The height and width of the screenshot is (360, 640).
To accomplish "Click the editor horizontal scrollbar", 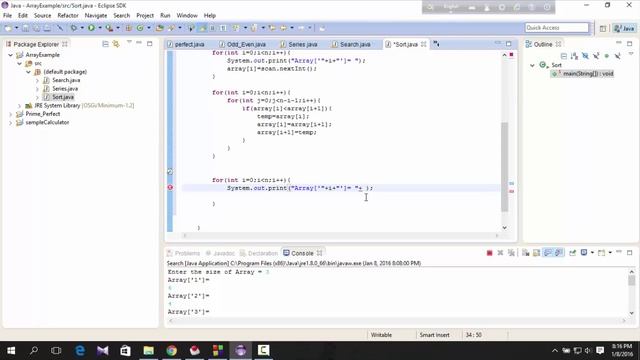I will (341, 236).
